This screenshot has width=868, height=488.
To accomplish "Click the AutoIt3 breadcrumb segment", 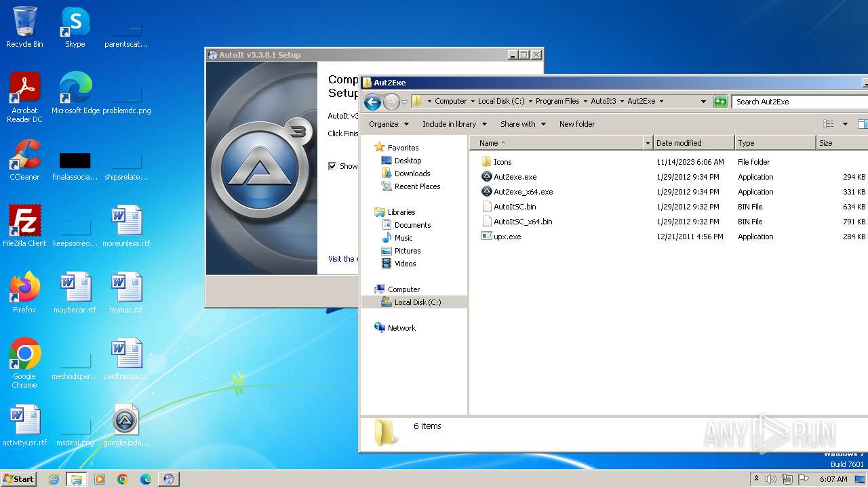I will tap(604, 102).
